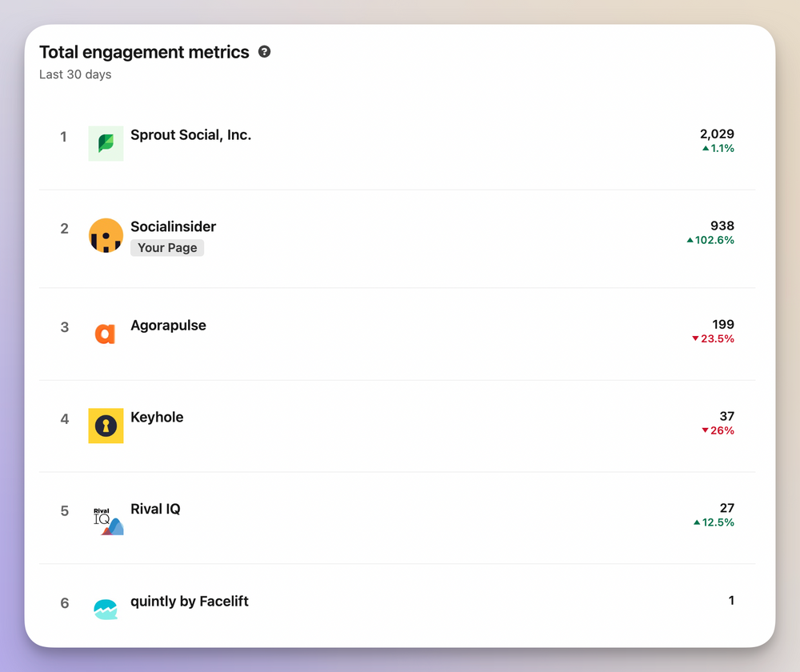Click the orange Agorapulse logo
This screenshot has height=672, width=800.
click(106, 333)
